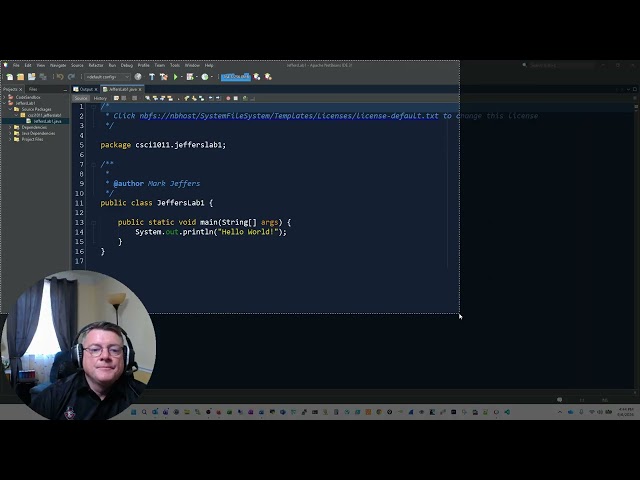The width and height of the screenshot is (640, 480).
Task: Expand the Java Dependencies node
Action: coord(10,133)
